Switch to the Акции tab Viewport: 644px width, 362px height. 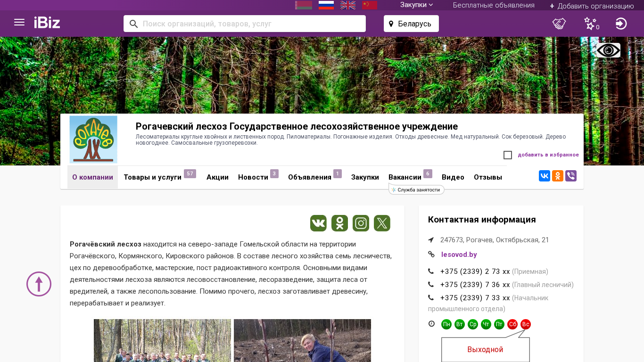pos(217,177)
